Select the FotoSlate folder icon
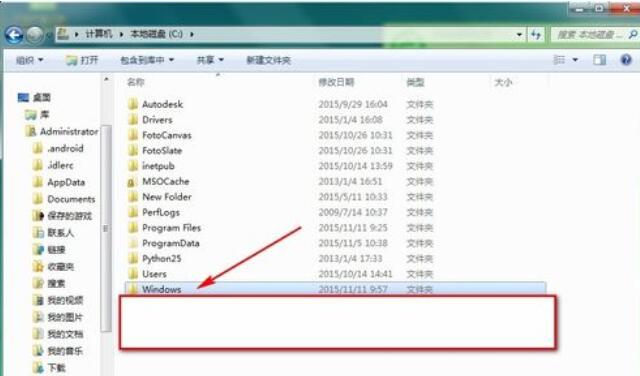640x376 pixels. point(133,151)
